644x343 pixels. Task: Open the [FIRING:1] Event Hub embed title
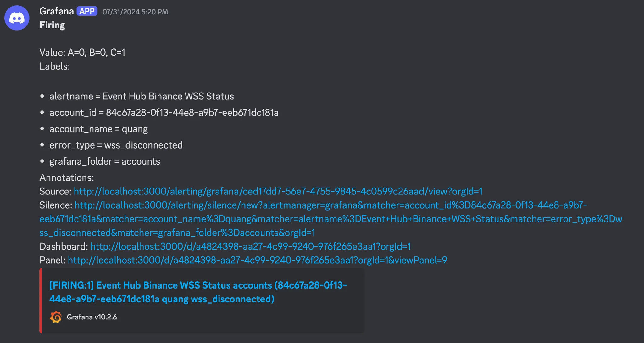pos(198,292)
